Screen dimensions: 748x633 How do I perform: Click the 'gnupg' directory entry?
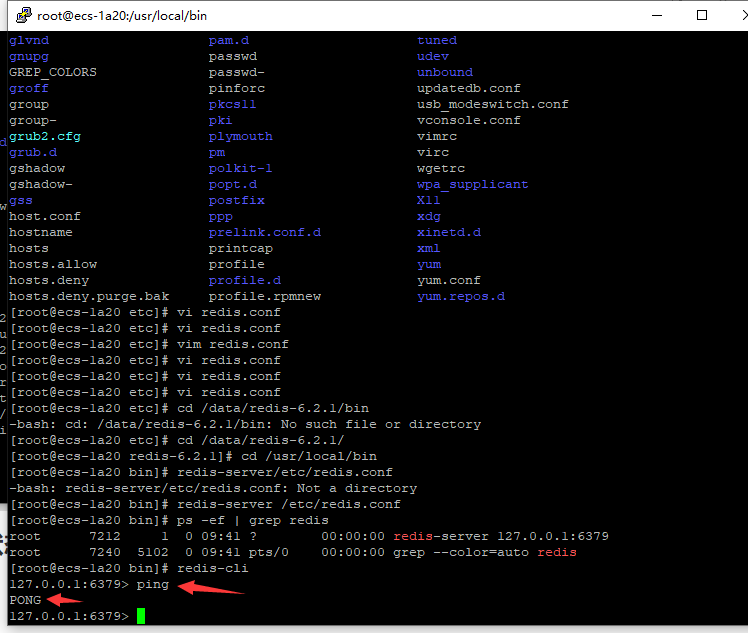(x=29, y=57)
